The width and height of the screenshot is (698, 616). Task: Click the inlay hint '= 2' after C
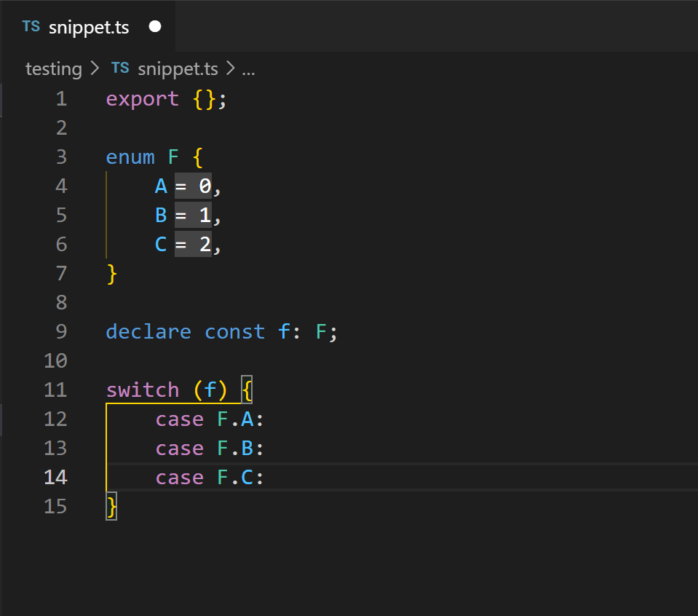pyautogui.click(x=193, y=245)
